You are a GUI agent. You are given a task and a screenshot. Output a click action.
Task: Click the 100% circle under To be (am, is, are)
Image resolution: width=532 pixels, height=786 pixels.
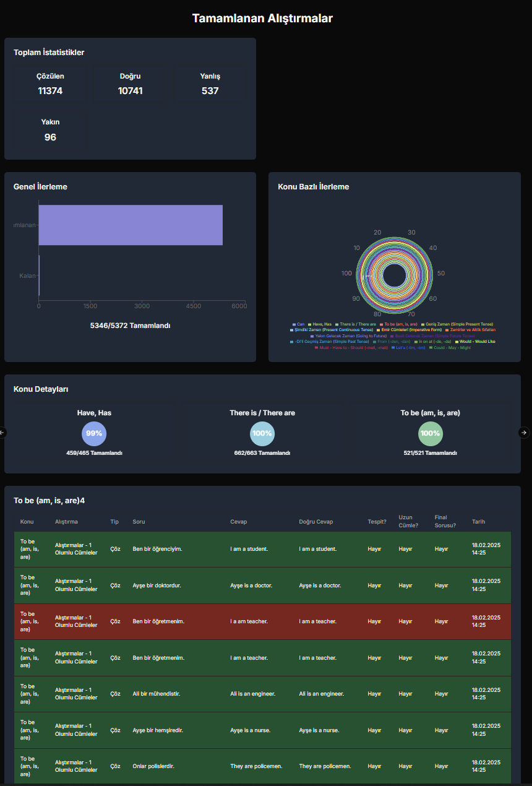[x=430, y=433]
